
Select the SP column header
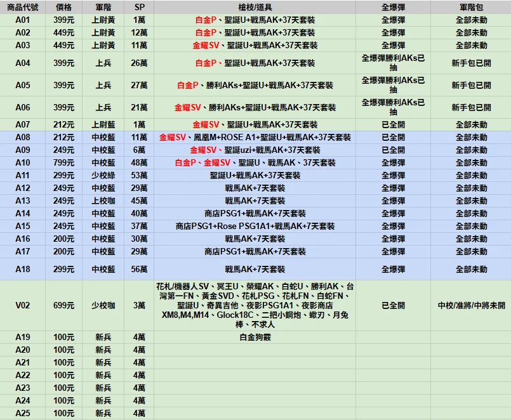139,8
